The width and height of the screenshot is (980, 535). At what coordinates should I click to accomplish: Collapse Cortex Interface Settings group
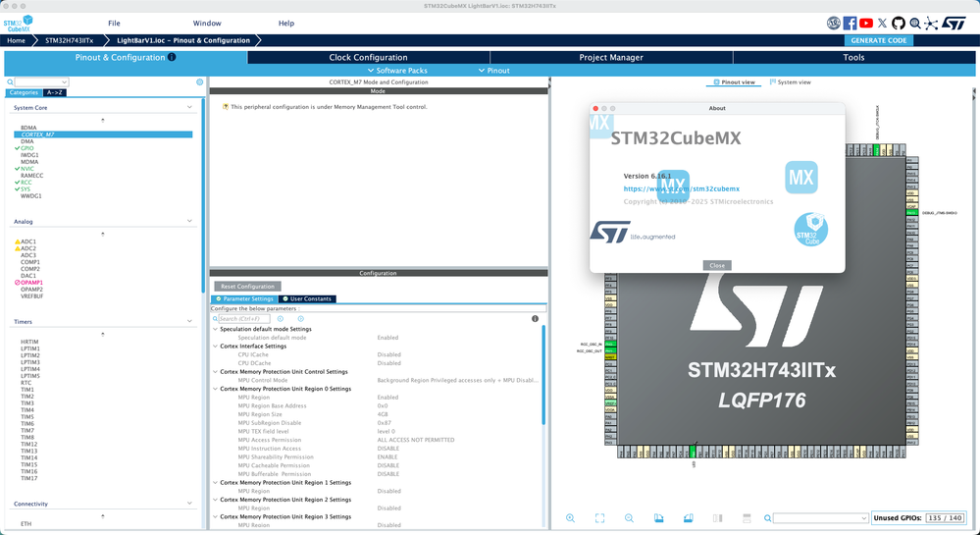point(216,346)
